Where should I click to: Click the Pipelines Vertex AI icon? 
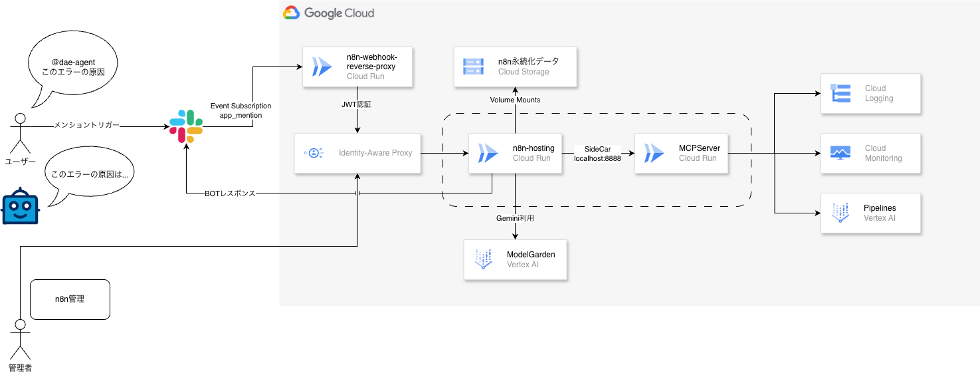pyautogui.click(x=840, y=213)
